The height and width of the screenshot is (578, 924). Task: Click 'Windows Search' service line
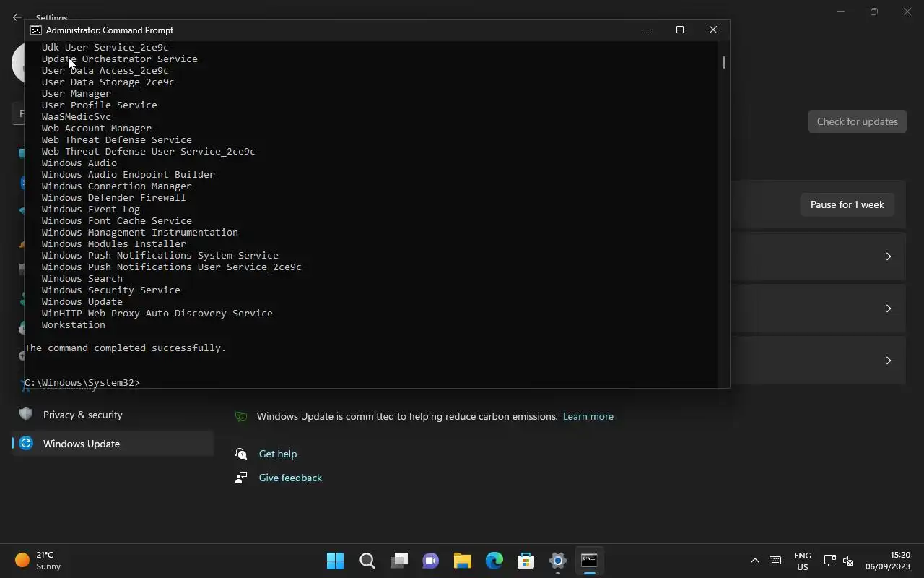coord(82,278)
